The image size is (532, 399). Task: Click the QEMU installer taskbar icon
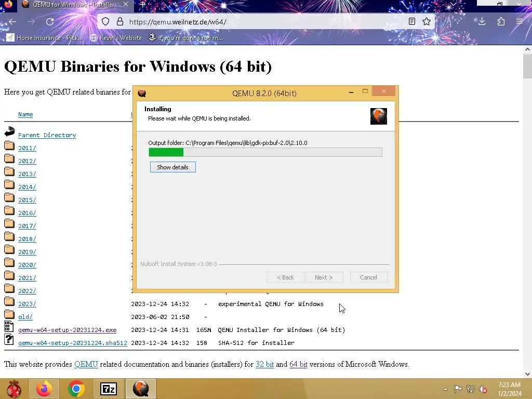point(141,389)
